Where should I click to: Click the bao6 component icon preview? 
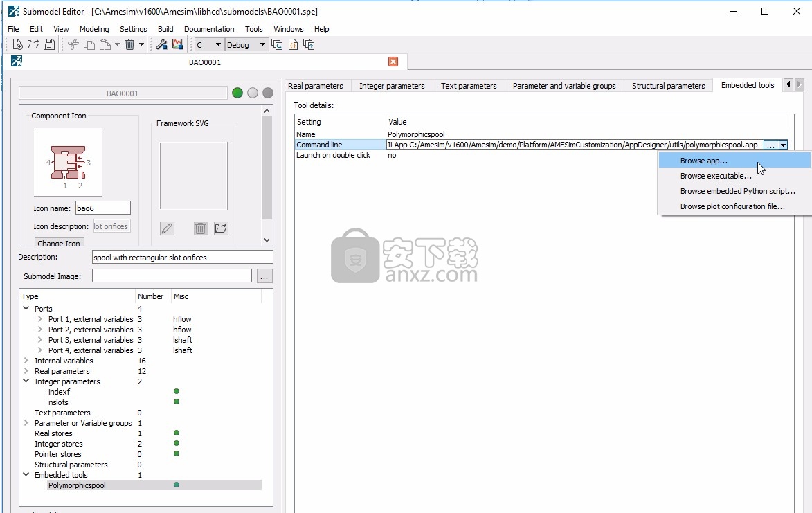click(x=69, y=163)
